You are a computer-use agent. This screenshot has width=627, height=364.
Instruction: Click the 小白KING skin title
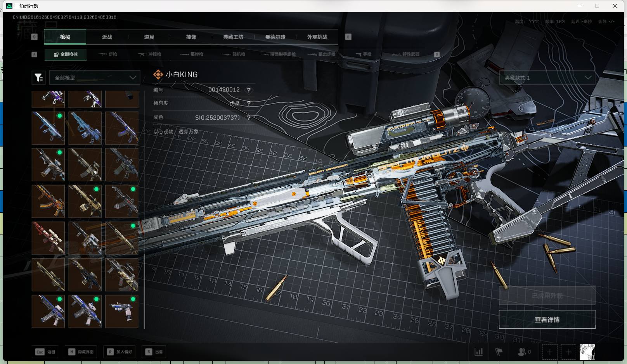coord(182,74)
